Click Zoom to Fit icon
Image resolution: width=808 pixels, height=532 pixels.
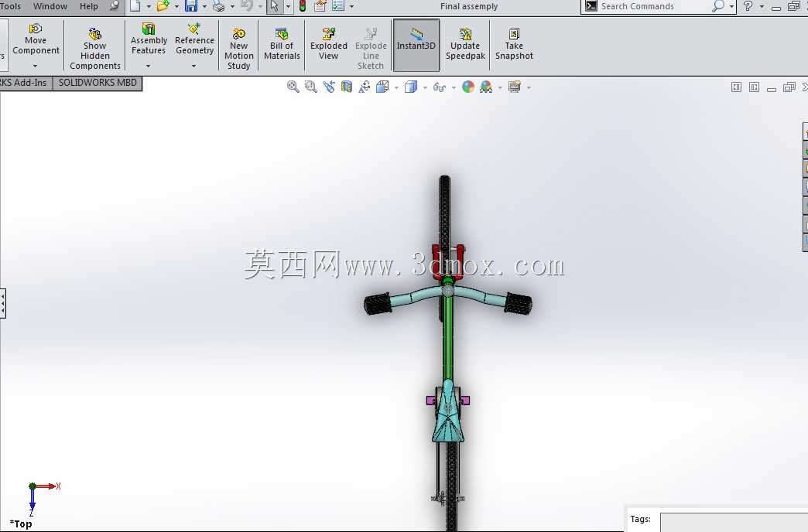(x=293, y=87)
